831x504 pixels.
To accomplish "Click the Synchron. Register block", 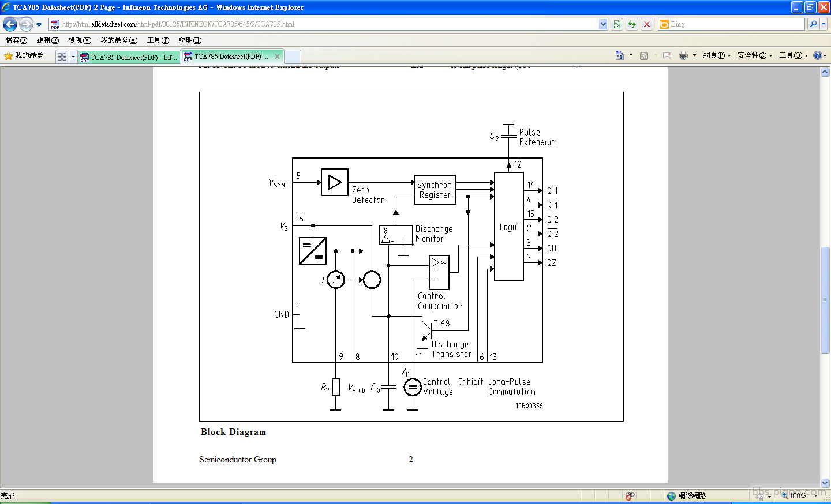I will point(436,190).
